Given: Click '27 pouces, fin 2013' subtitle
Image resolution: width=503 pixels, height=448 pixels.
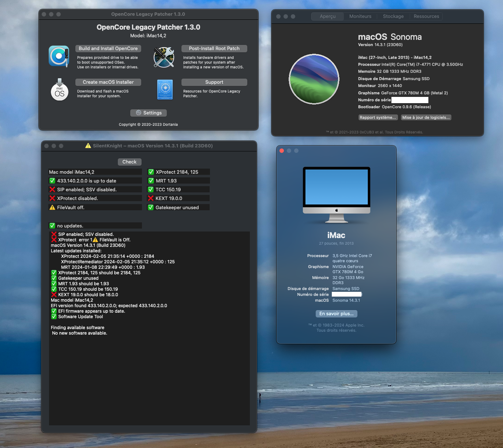Looking at the screenshot, I should pos(337,244).
